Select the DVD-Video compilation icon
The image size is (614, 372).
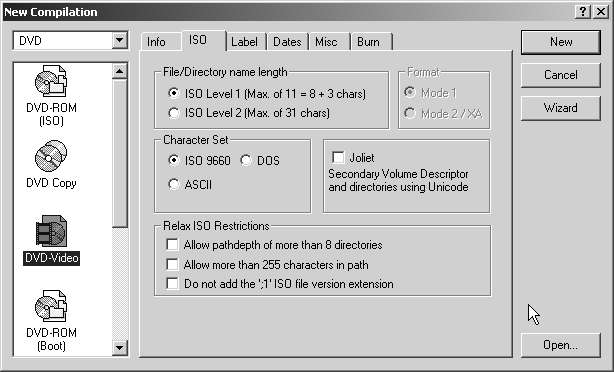(x=51, y=231)
